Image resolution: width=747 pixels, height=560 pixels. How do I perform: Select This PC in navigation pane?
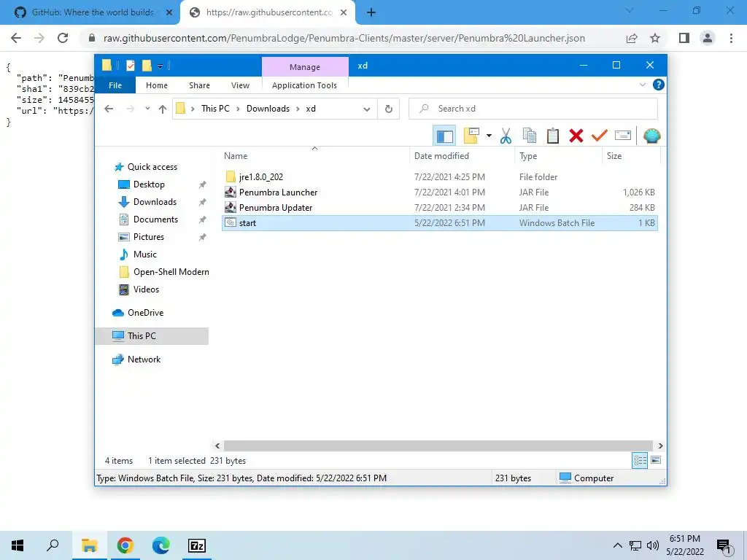click(152, 336)
